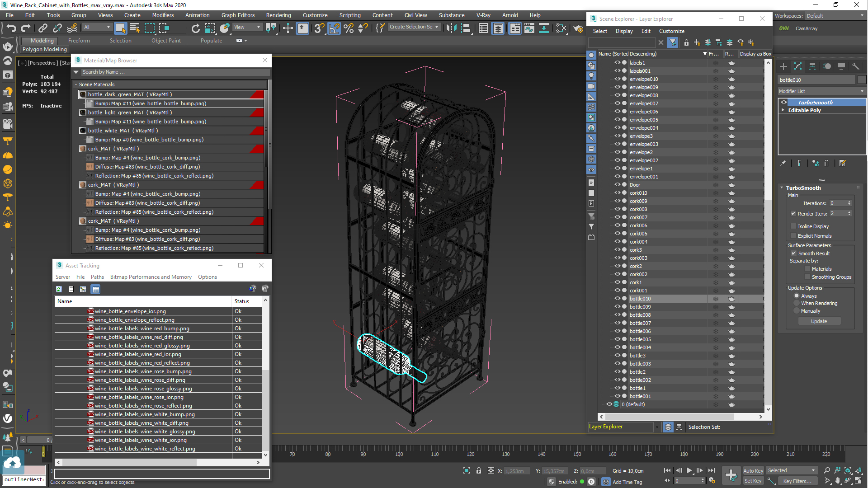Click the Redo arrow in main toolbar
The width and height of the screenshot is (868, 488).
point(25,28)
